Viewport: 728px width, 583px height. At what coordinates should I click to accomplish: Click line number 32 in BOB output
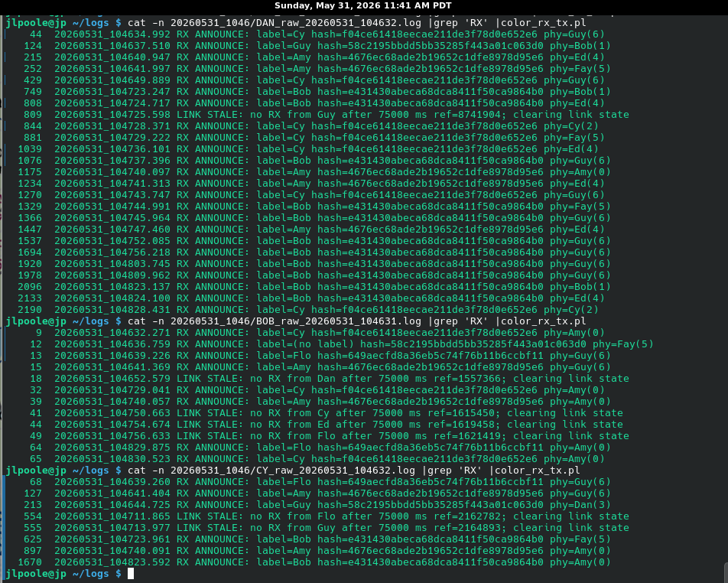[36, 390]
